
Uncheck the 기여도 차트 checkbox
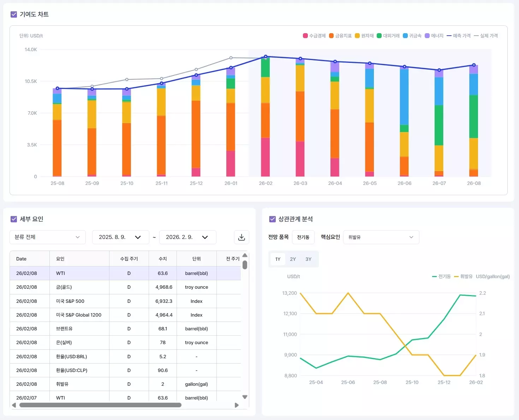click(x=14, y=14)
